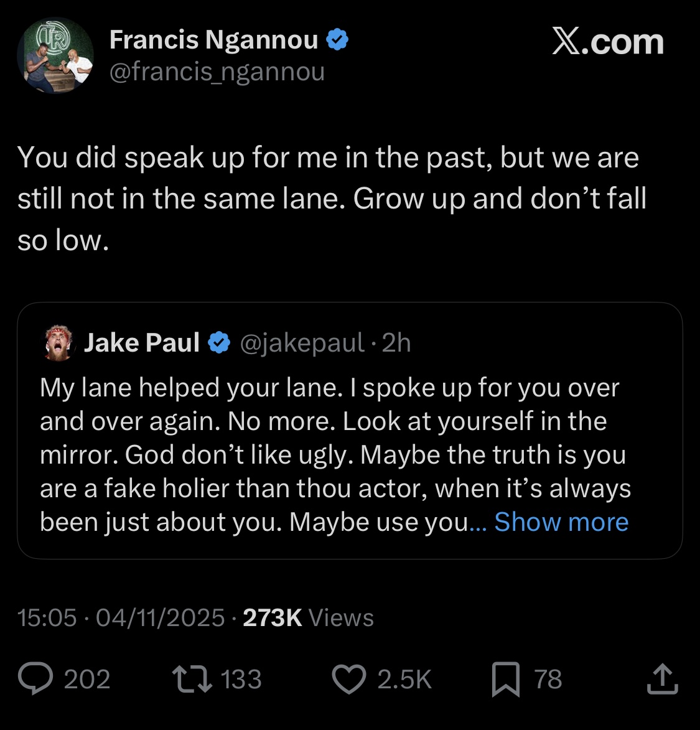Click the X.com logo text
The image size is (700, 730).
click(x=608, y=42)
